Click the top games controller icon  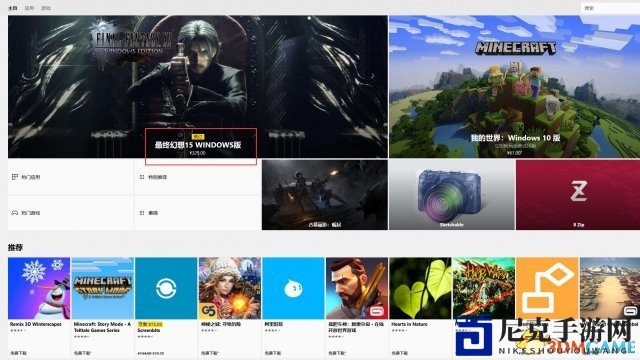pos(15,213)
